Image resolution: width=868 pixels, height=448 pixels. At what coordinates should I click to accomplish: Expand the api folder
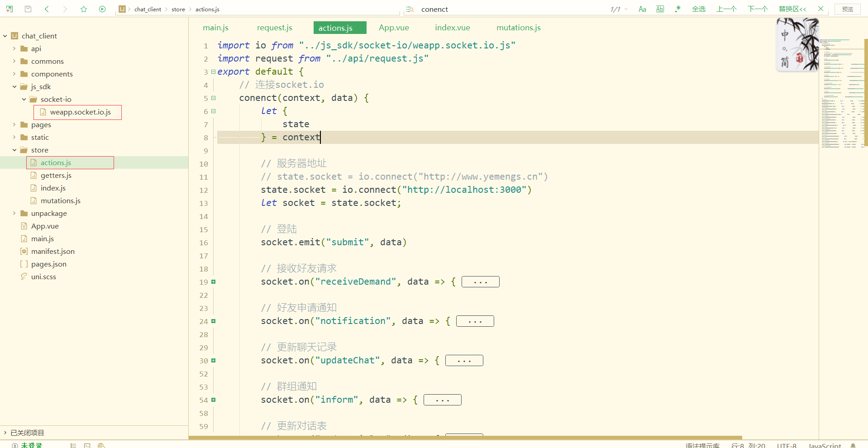tap(14, 48)
